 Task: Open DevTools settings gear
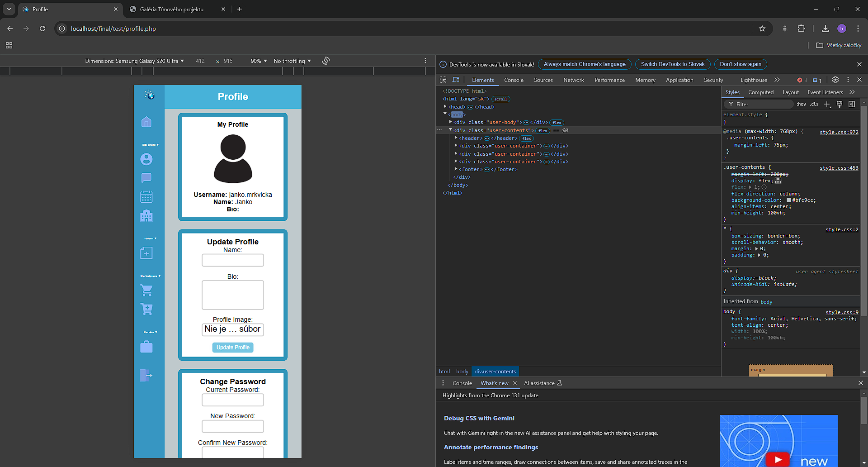[835, 80]
